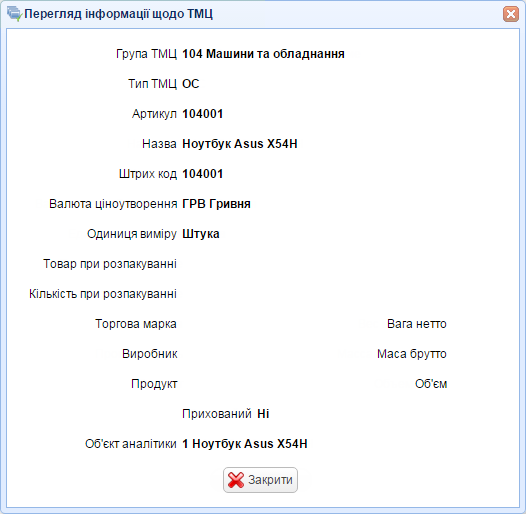Click the 'Тип ТМЦ' label
This screenshot has width=526, height=514.
click(152, 84)
